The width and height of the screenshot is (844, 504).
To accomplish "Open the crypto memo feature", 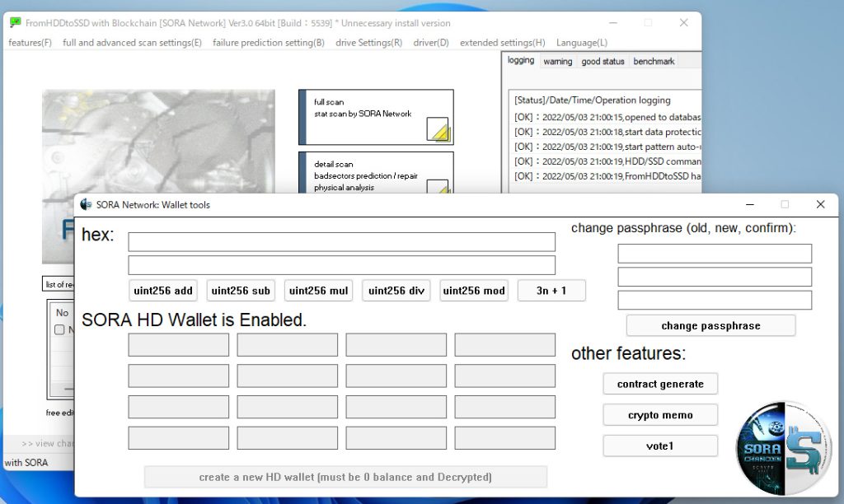I will [660, 415].
